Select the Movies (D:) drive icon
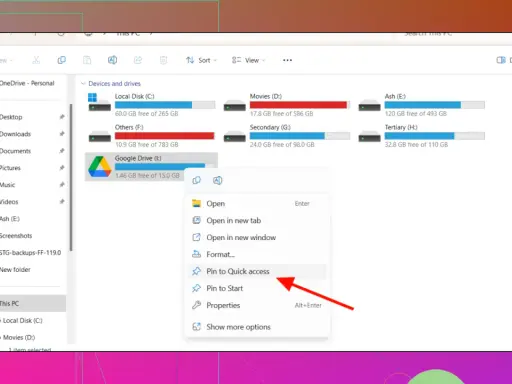This screenshot has width=512, height=384. [235, 106]
